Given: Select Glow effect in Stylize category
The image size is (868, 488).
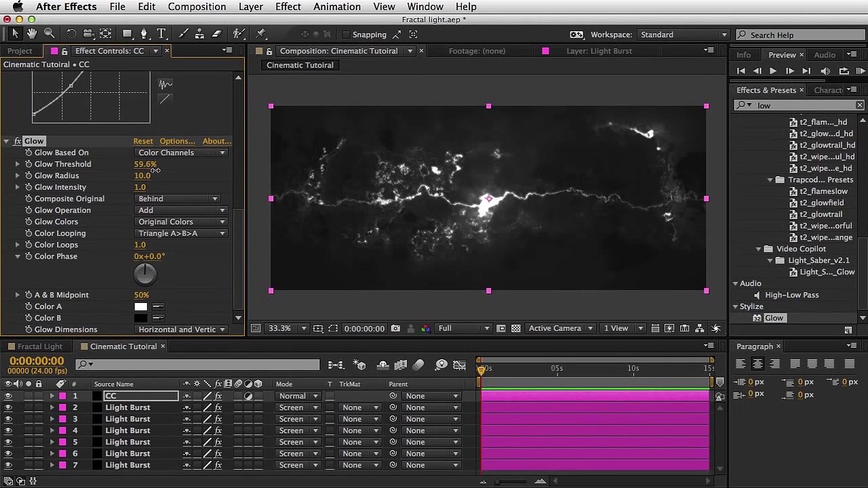Looking at the screenshot, I should pos(774,318).
